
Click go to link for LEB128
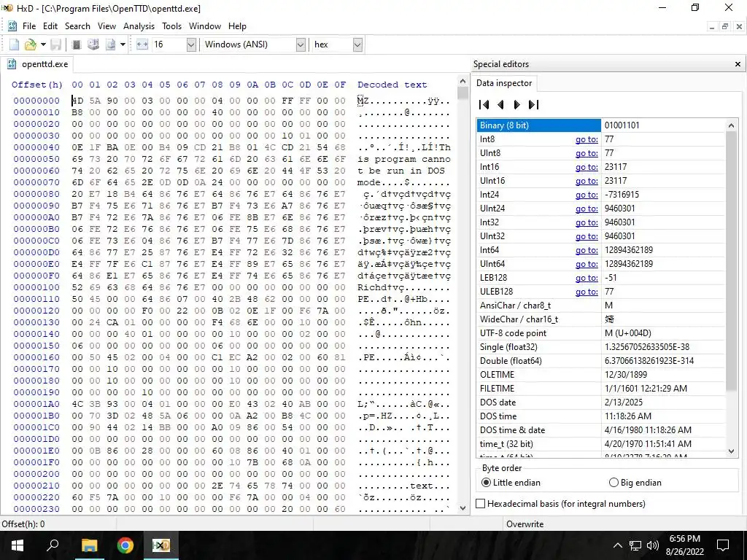click(x=587, y=278)
